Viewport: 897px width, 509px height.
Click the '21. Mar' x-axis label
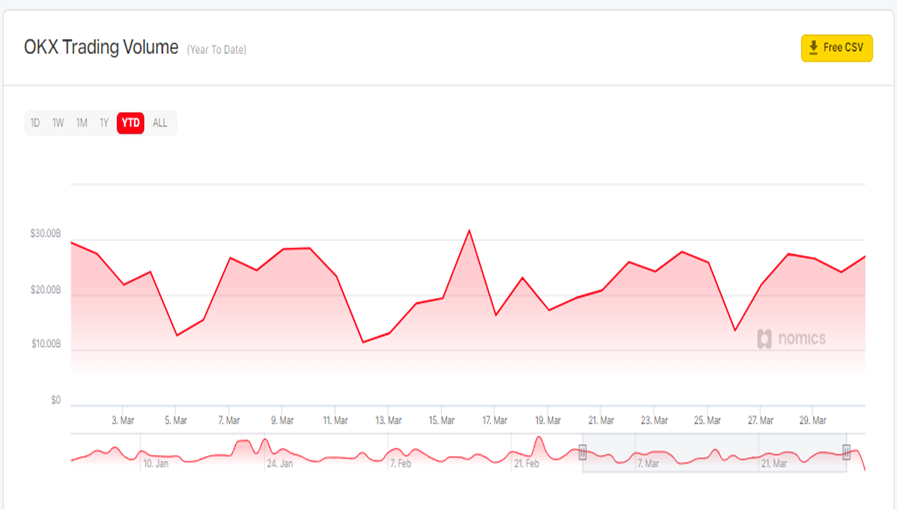pyautogui.click(x=601, y=420)
